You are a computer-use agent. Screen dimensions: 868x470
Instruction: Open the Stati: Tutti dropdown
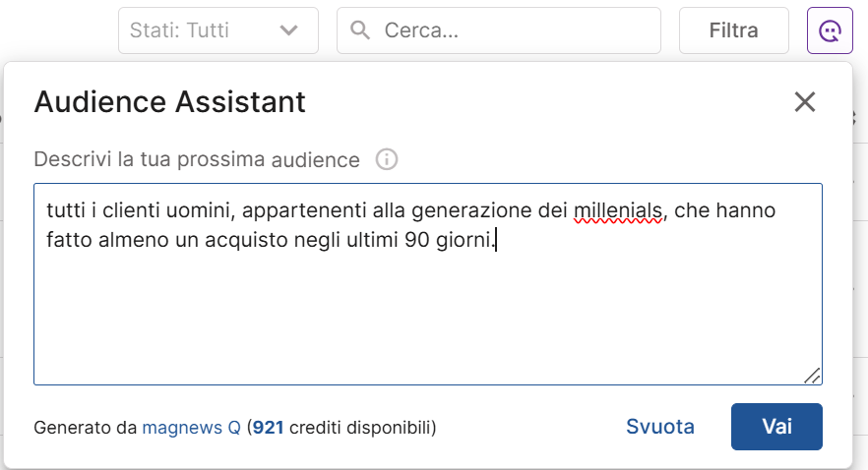point(218,30)
